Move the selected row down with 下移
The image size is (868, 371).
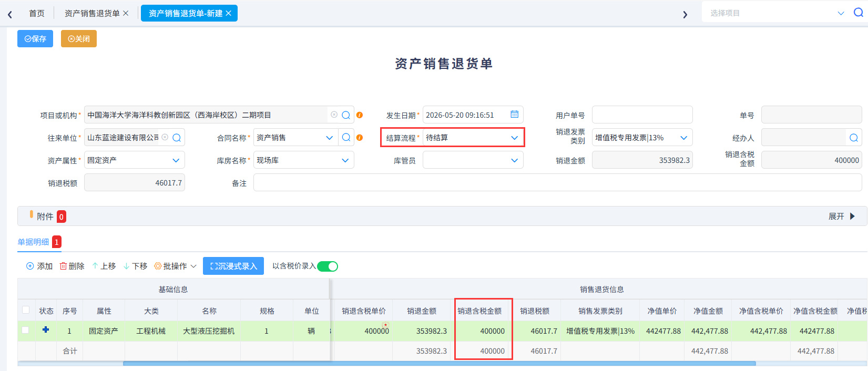click(x=135, y=266)
